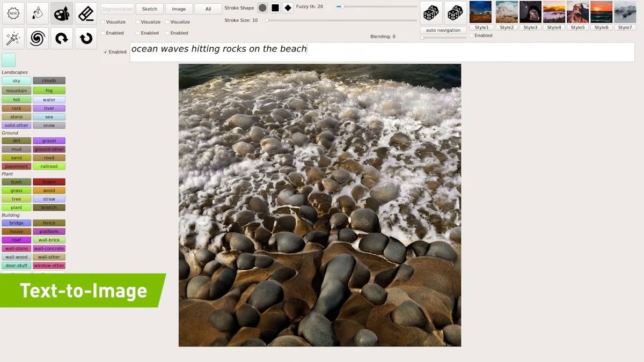Click the redo arrow icon
Image resolution: width=644 pixels, height=362 pixels.
[85, 37]
